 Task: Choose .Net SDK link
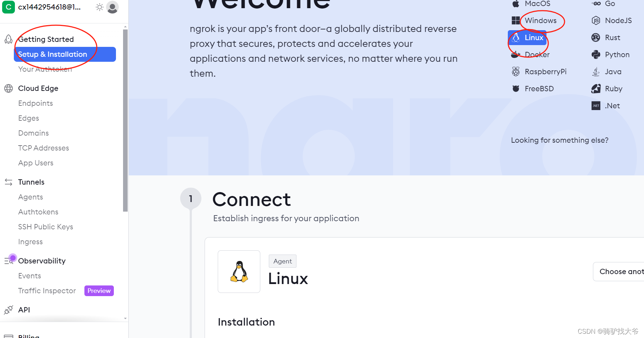(x=612, y=106)
